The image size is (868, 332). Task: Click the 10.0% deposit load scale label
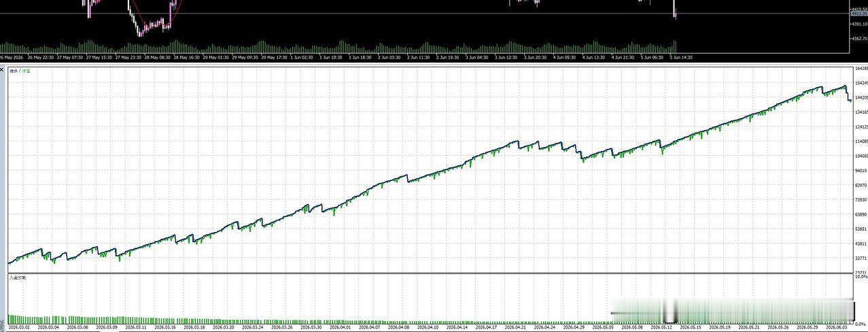coord(861,277)
